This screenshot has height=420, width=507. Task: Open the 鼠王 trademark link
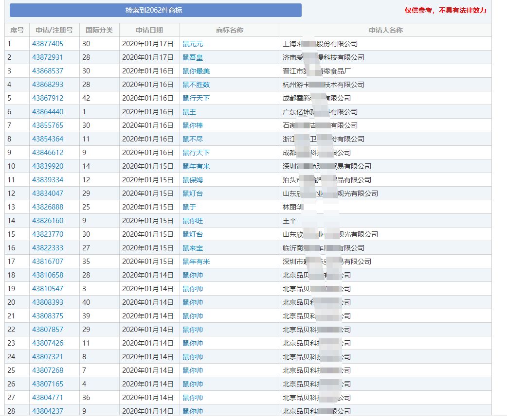pyautogui.click(x=189, y=112)
